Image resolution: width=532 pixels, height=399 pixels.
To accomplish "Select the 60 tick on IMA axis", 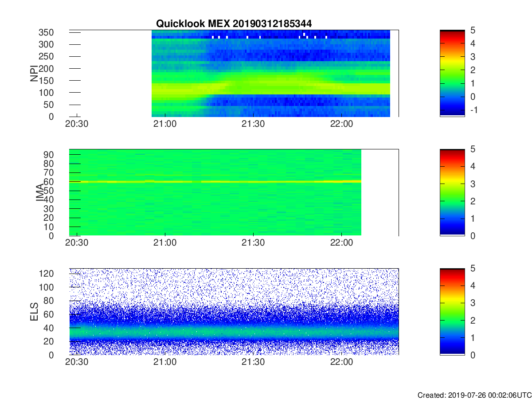I will click(x=48, y=182).
